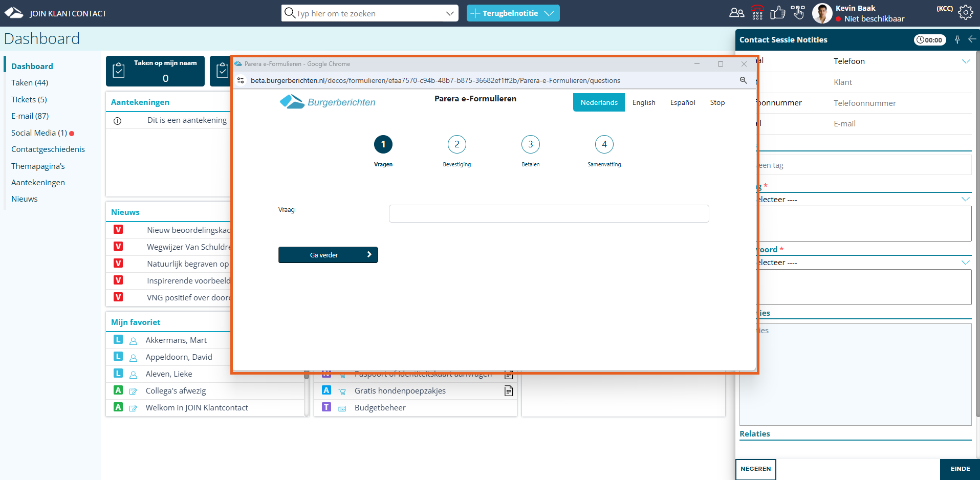980x480 pixels.
Task: Collapse notes panel with back arrow
Action: pyautogui.click(x=972, y=39)
